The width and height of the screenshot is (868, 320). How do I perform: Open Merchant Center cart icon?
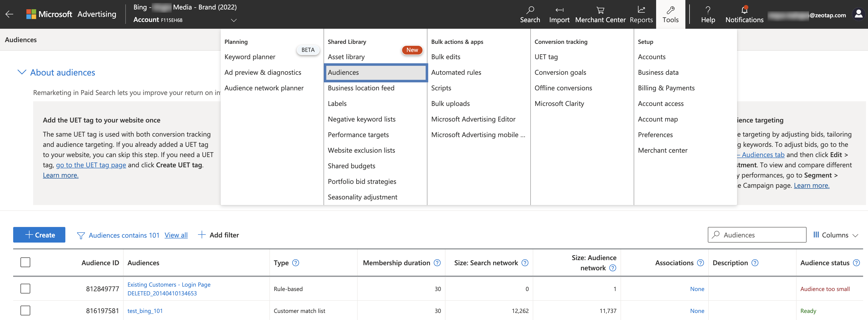pyautogui.click(x=600, y=14)
